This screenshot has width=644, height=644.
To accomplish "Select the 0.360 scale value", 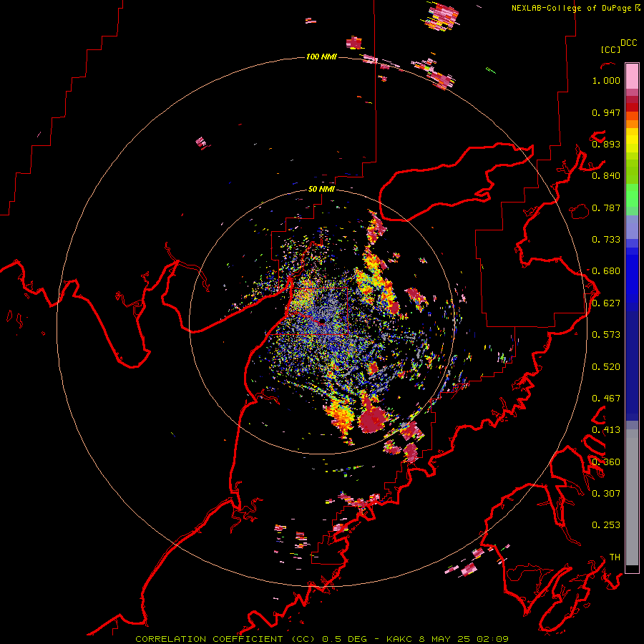I will [x=606, y=462].
